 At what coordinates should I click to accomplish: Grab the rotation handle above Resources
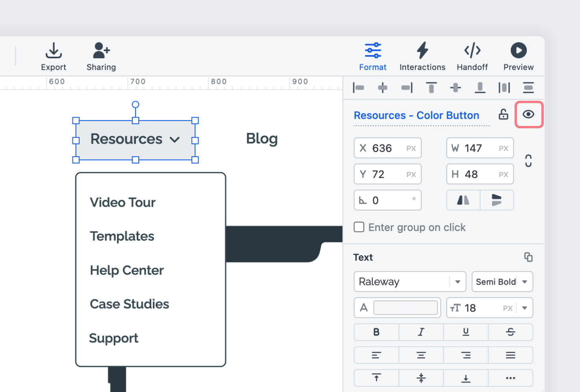tap(136, 104)
